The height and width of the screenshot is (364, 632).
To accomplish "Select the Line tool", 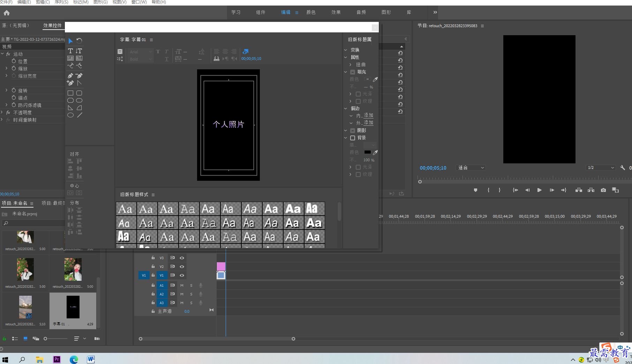I will tap(79, 115).
